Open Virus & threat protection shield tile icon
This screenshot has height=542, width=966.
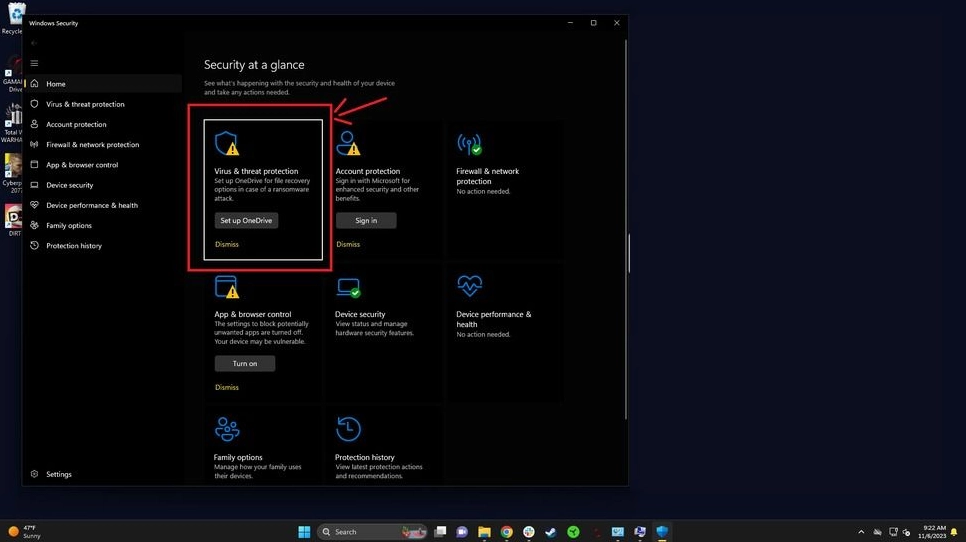[x=227, y=144]
